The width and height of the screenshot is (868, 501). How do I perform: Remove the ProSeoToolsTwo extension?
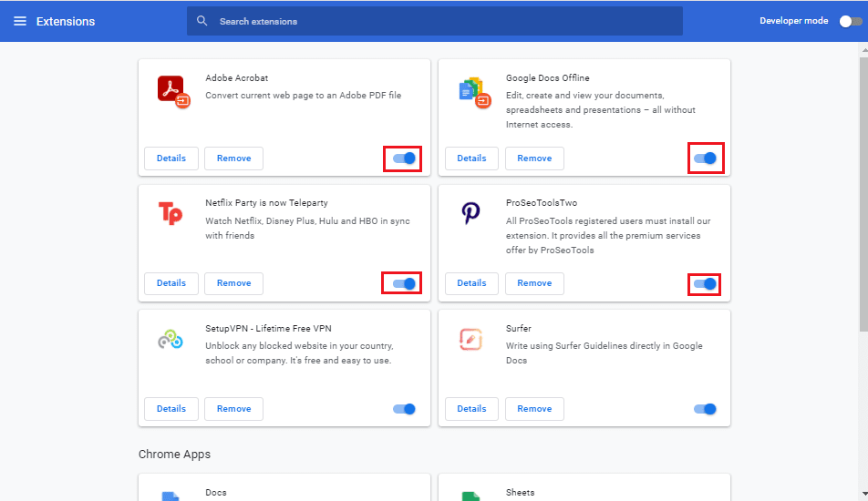[534, 283]
